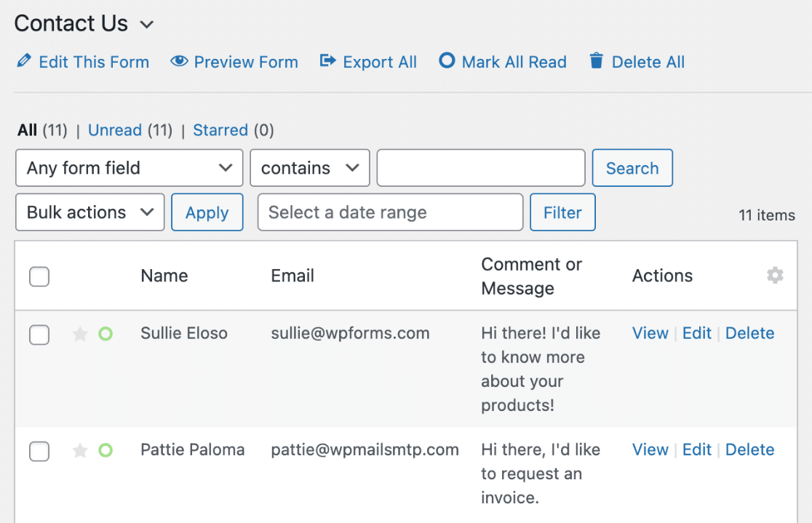
Task: Click the trash can icon beside Delete All
Action: (x=596, y=60)
